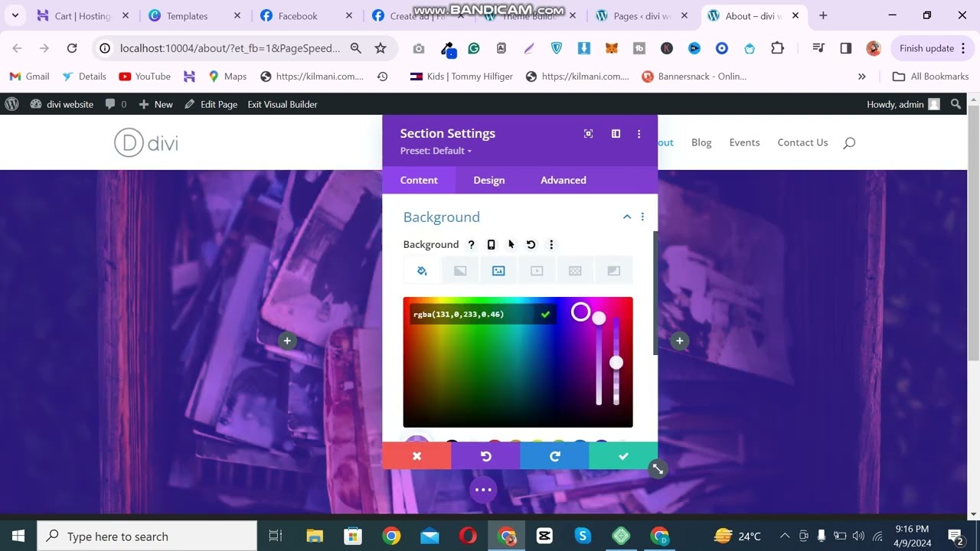The height and width of the screenshot is (551, 980).
Task: Bookmark this page with star icon
Action: [381, 48]
